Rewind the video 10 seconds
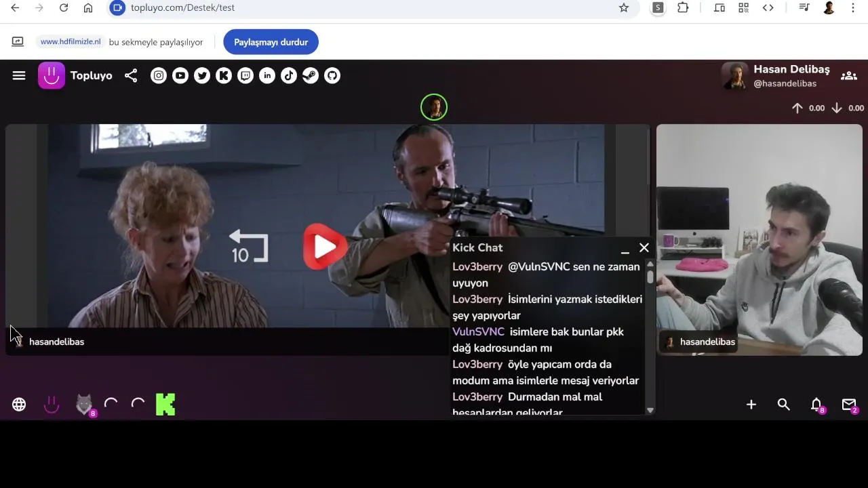Screen dimensions: 868x488 tap(249, 247)
